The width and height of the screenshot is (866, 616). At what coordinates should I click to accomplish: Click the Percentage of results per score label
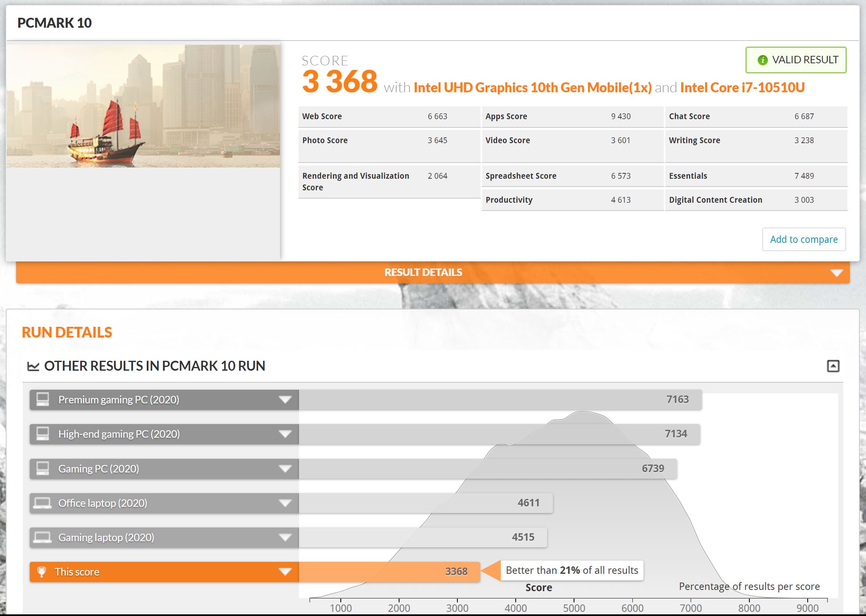click(x=749, y=586)
